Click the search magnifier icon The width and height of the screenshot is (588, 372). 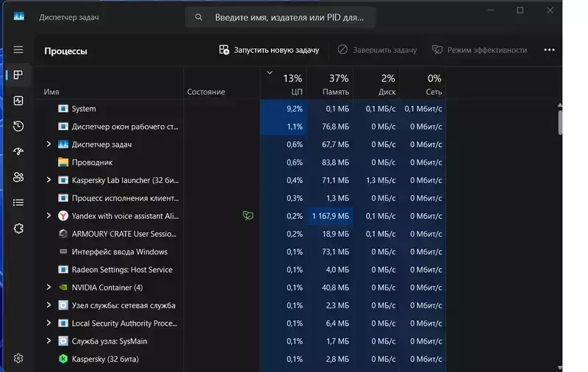(198, 17)
